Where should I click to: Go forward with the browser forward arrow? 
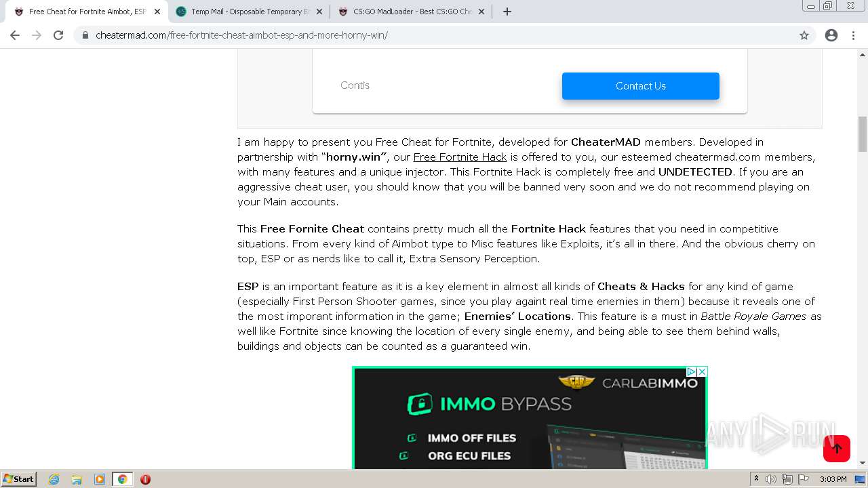(x=37, y=35)
